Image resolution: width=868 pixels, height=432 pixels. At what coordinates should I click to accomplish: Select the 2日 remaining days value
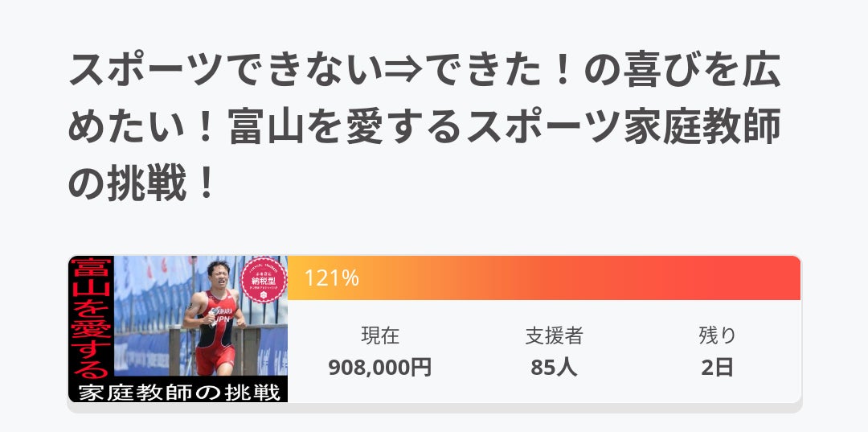coord(717,368)
